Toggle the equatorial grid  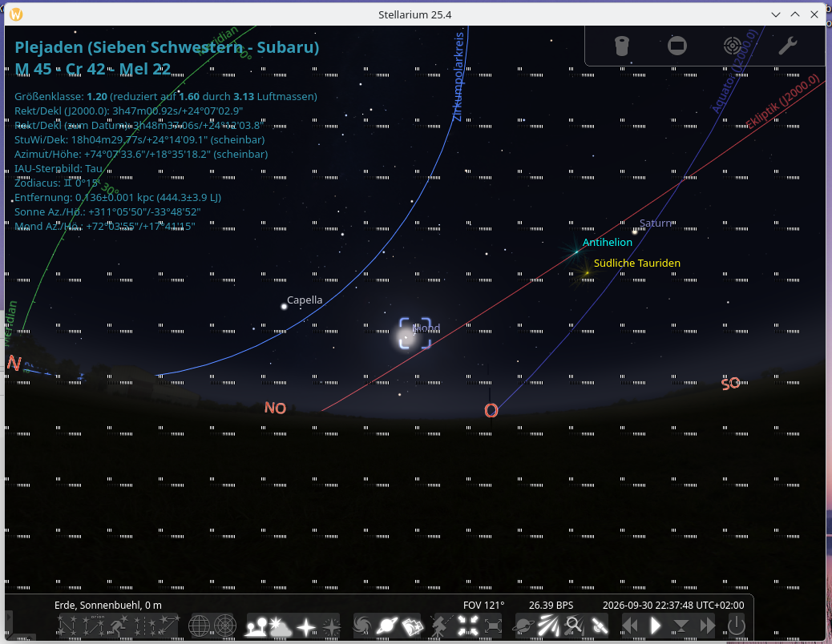point(199,626)
